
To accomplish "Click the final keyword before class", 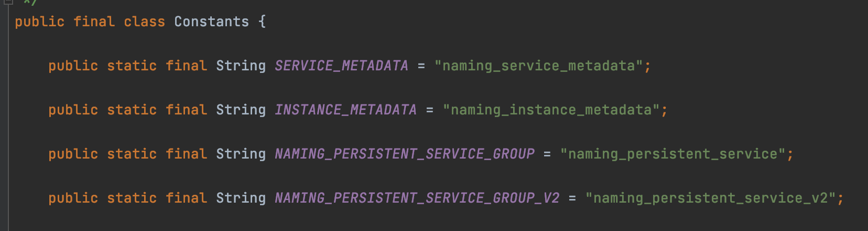I will (94, 22).
